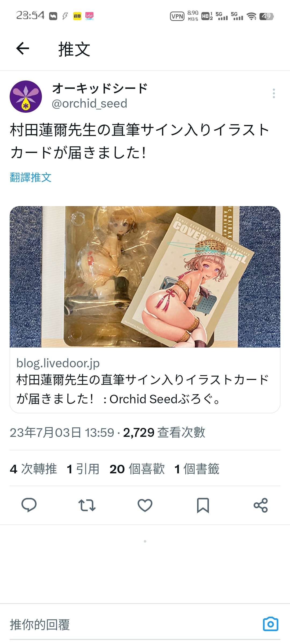Tap the 2,729 查看次數 view count
Viewport: 290px width, 644px height.
[164, 433]
